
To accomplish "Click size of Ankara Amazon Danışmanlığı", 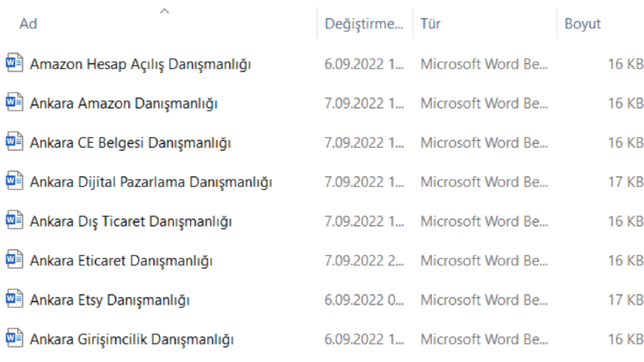I will [x=625, y=103].
